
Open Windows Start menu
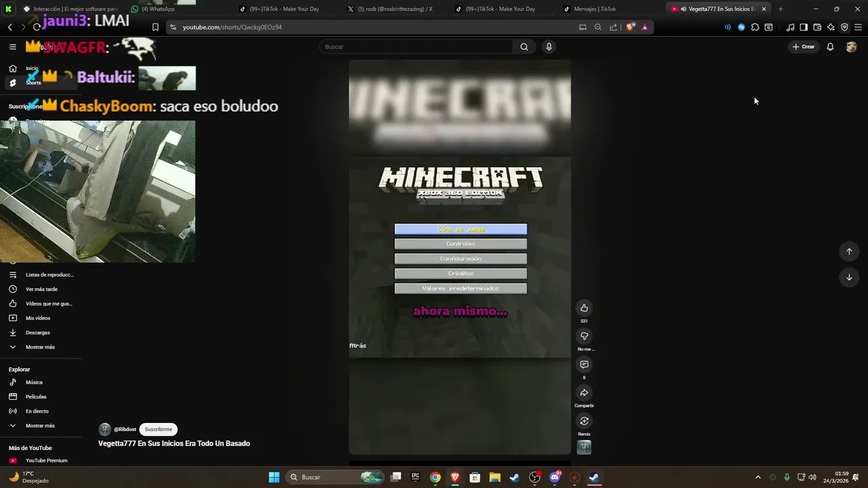click(x=274, y=477)
